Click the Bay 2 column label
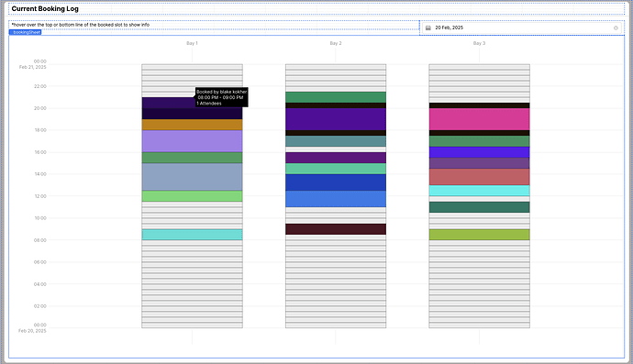Screen dimensions: 633x364 [336, 43]
